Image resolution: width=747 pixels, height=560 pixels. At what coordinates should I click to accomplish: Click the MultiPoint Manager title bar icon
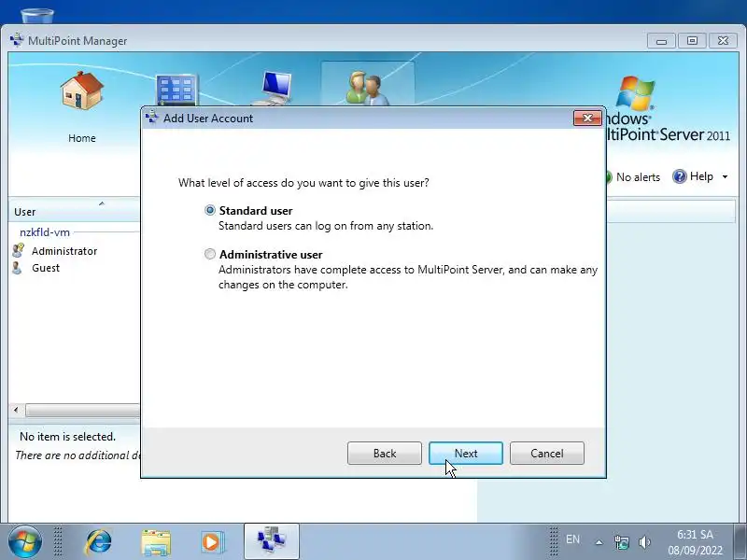[17, 40]
